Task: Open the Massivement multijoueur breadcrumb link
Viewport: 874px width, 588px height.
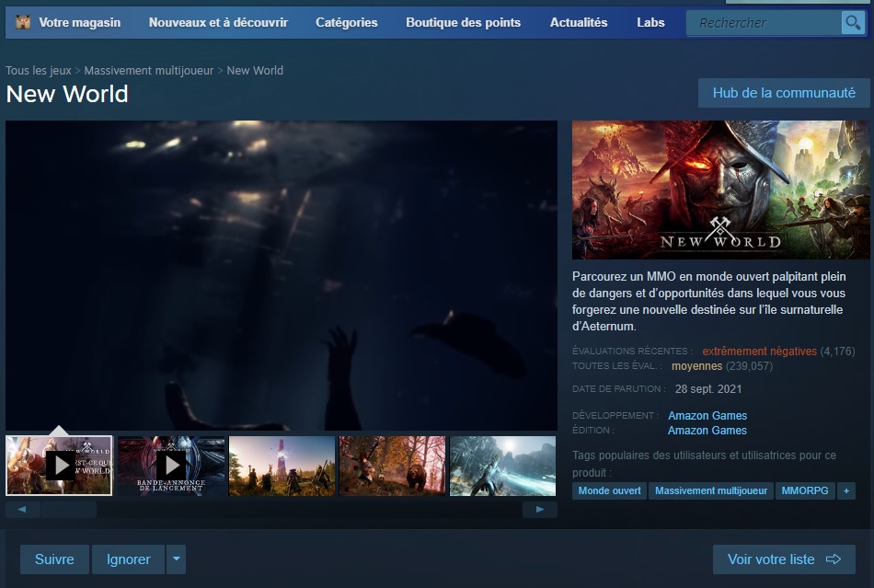Action: coord(149,71)
